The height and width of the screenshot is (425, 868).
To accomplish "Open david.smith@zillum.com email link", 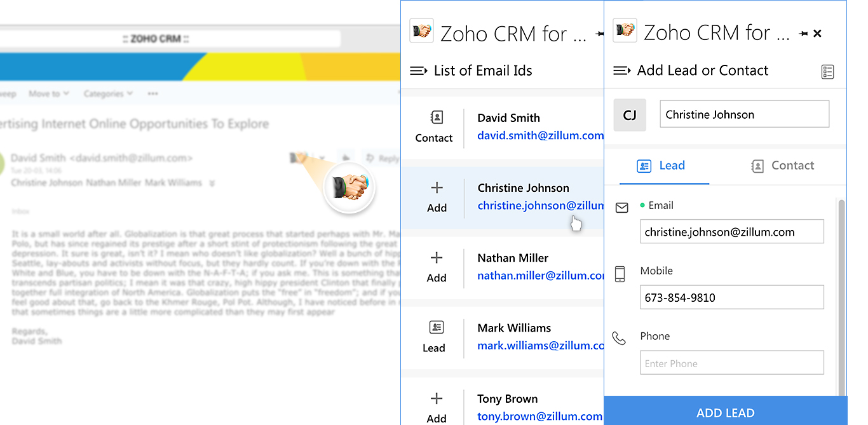I will (540, 135).
